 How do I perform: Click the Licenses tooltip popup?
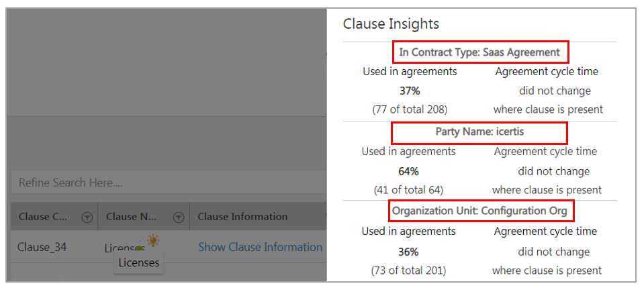click(x=138, y=262)
